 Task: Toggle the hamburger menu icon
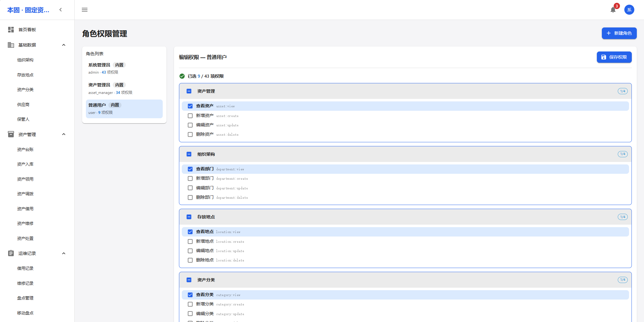(x=85, y=10)
